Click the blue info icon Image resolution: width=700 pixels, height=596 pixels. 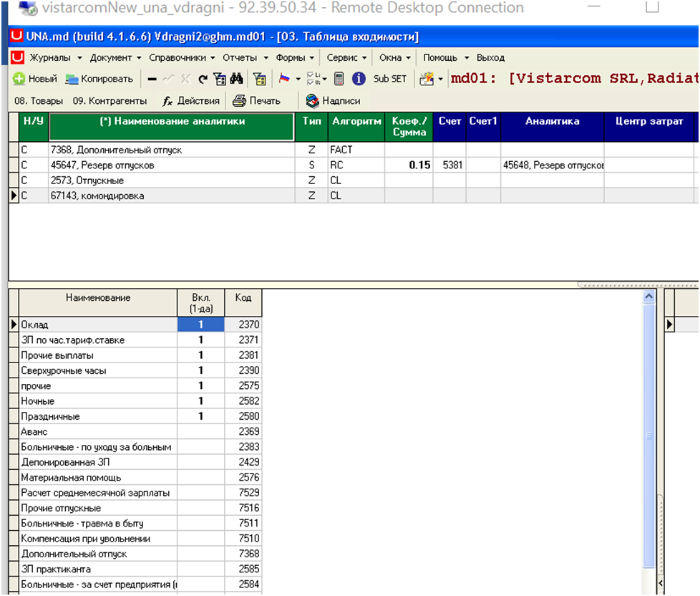pos(359,79)
